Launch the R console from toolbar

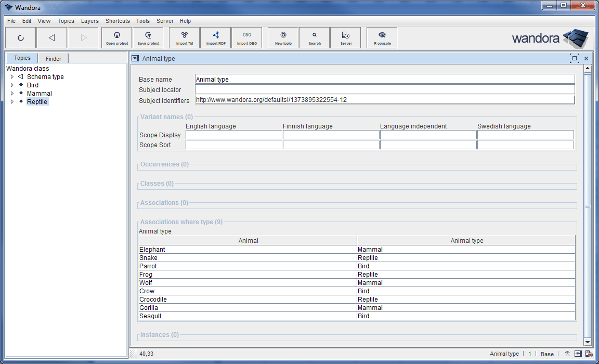point(382,37)
